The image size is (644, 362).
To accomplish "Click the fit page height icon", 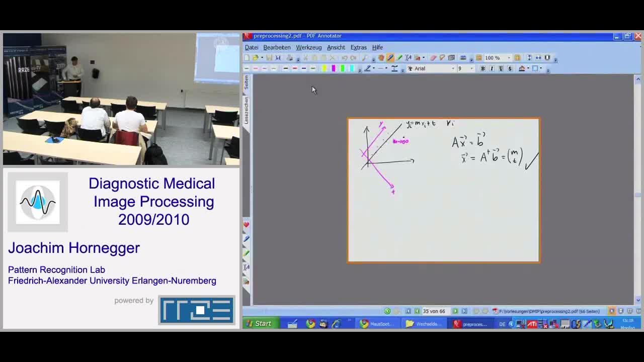I will (529, 58).
